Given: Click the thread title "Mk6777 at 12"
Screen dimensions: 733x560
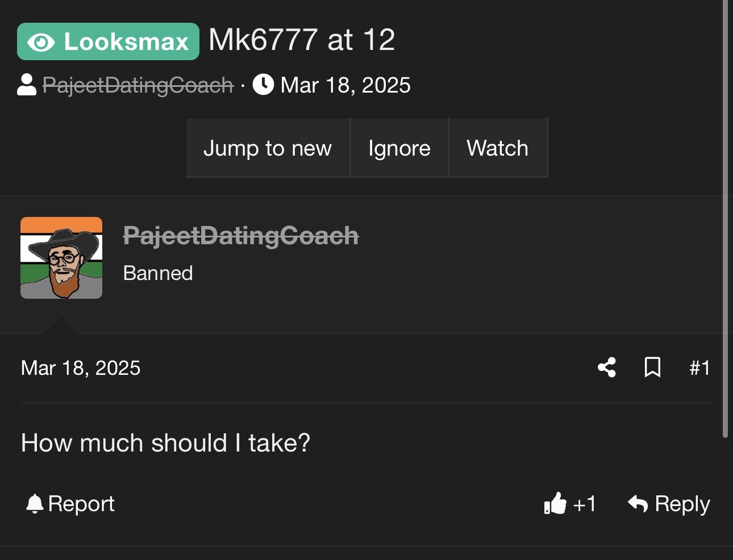Looking at the screenshot, I should tap(302, 40).
